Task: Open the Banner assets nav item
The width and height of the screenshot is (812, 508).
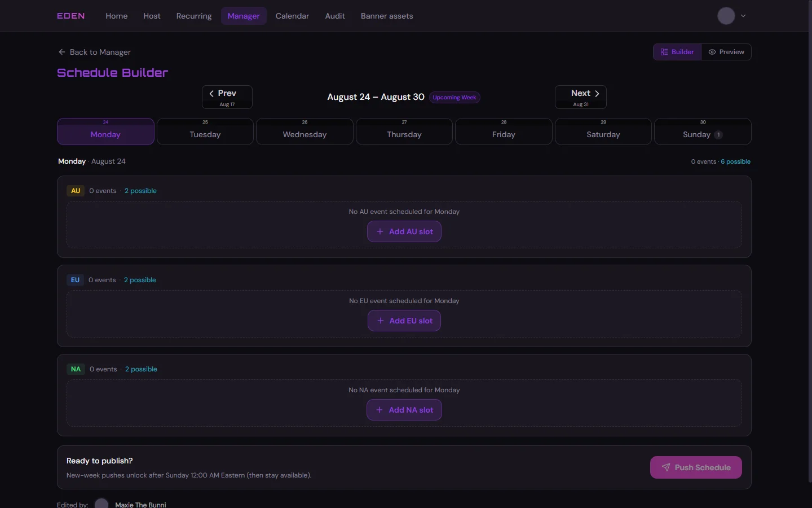Action: tap(387, 16)
